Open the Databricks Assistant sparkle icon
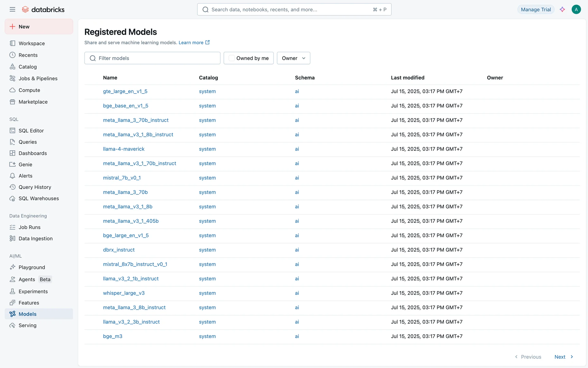 click(562, 10)
